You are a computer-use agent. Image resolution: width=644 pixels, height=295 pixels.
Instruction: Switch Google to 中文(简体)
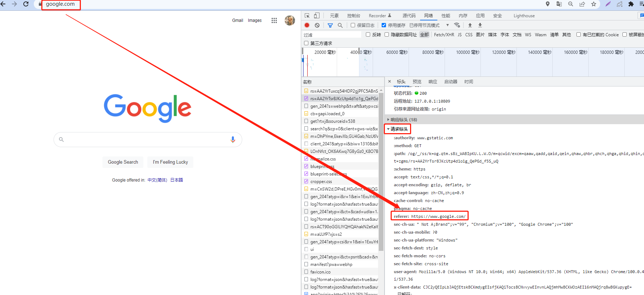click(157, 180)
